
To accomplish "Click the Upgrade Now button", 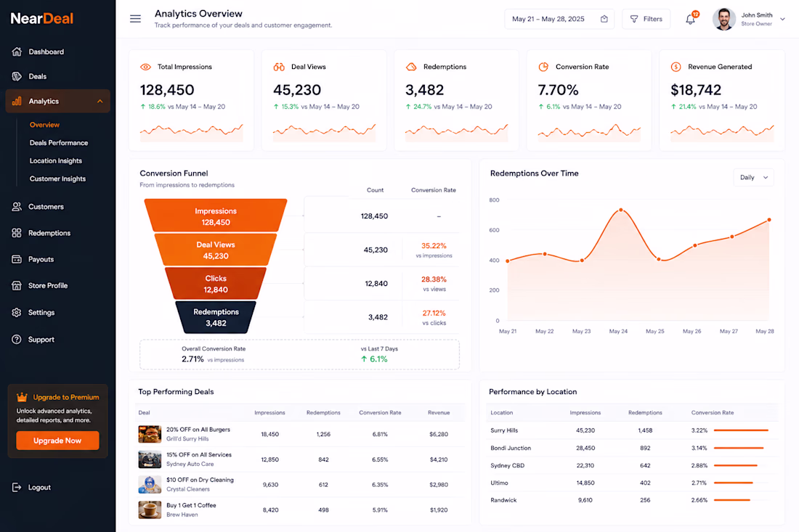I will pos(57,441).
